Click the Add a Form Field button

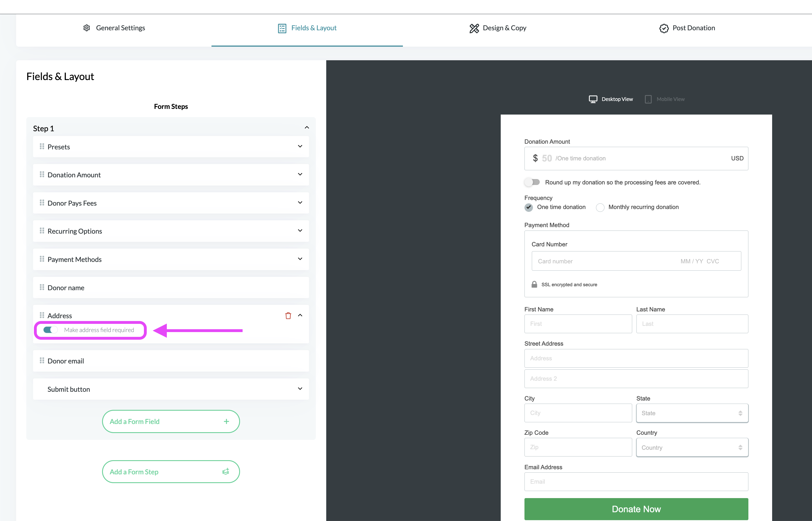[171, 421]
